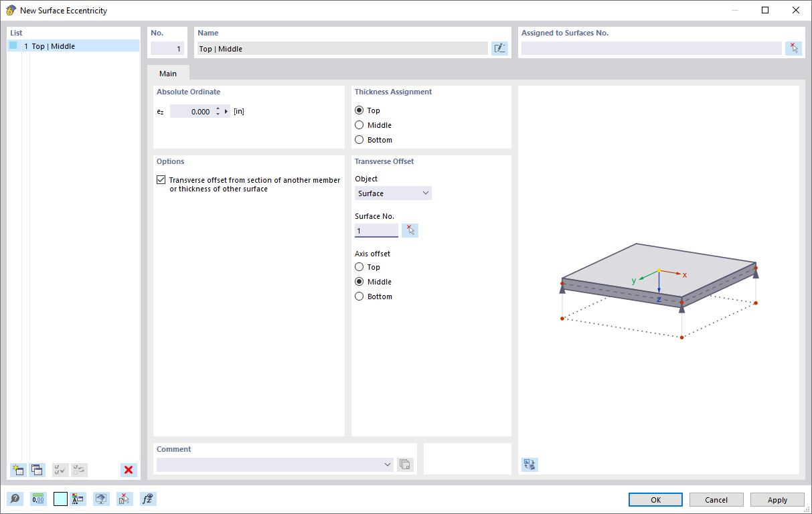Confirm the dialog with OK
The image size is (812, 514).
(655, 499)
